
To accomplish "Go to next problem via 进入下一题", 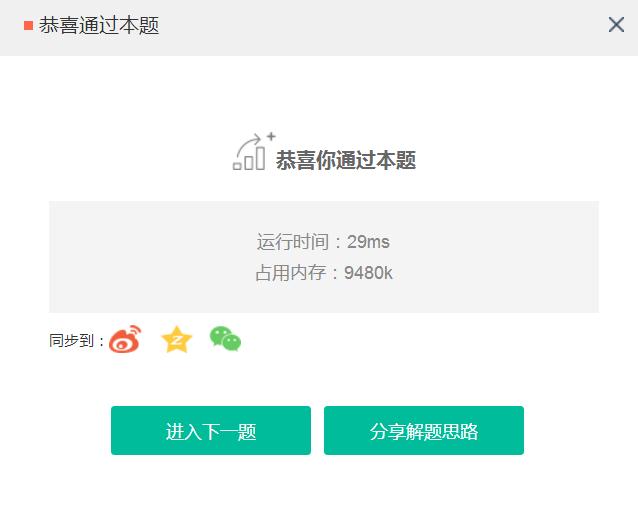I will 211,430.
